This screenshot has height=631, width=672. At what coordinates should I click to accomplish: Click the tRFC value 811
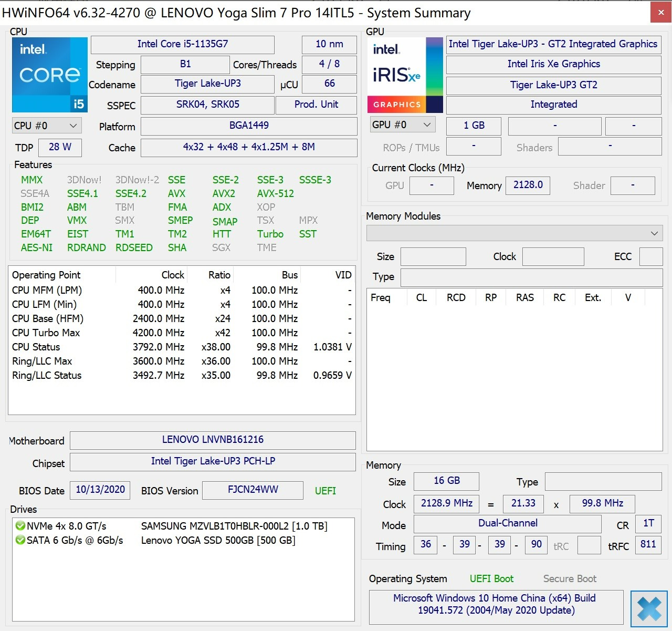coord(648,545)
